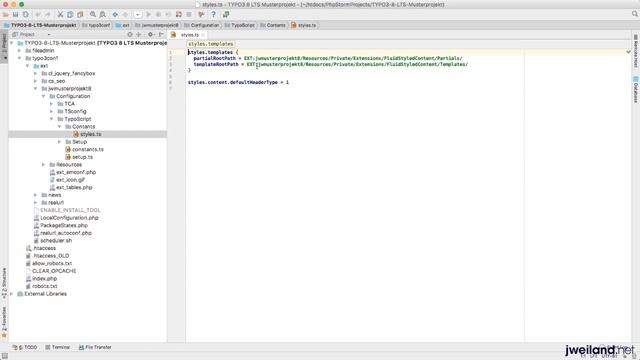Open the Terminal tool window

(x=57, y=347)
